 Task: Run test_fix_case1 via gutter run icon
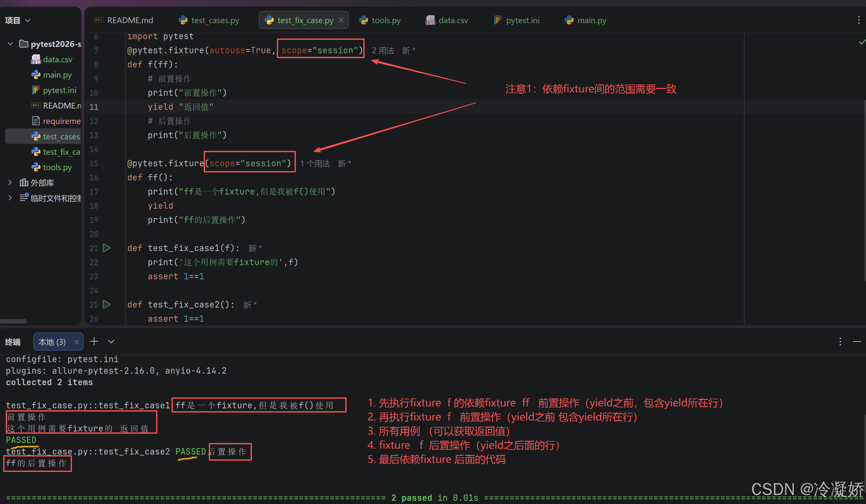pos(107,248)
